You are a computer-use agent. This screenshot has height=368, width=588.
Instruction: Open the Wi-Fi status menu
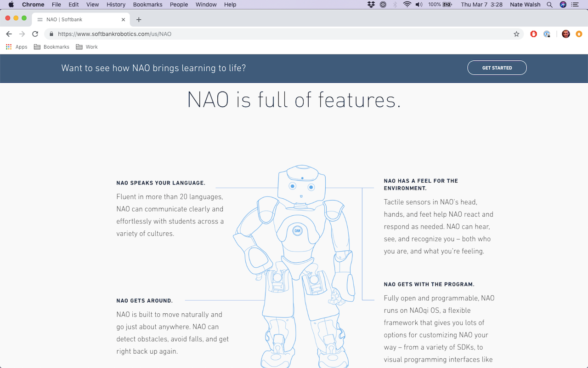click(x=407, y=5)
